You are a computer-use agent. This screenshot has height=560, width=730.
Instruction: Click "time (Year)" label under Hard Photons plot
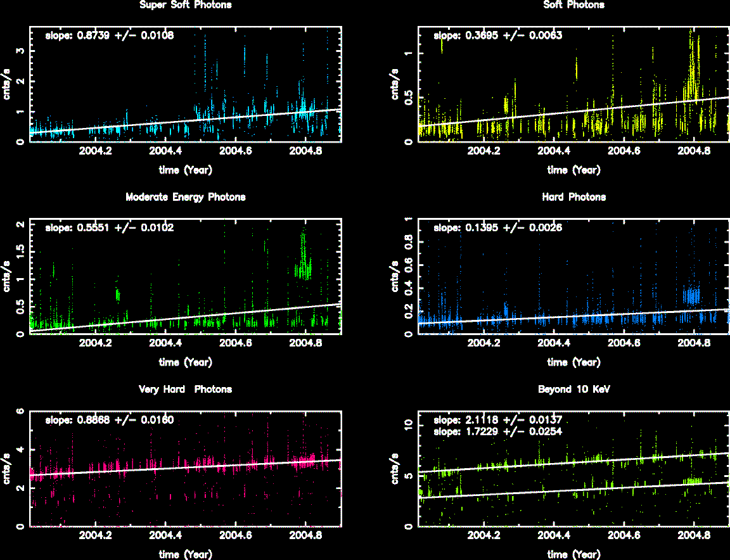click(573, 362)
